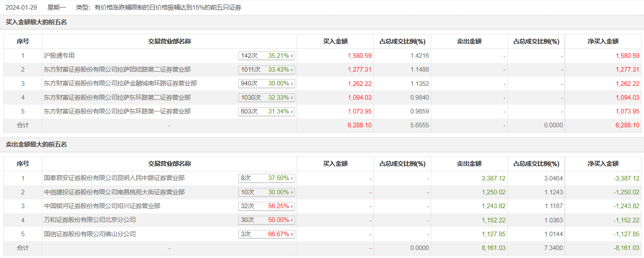Open 东方财富证券拉萨团结路第二证券营业部 link
Screen dimensions: 644x258
pos(117,70)
